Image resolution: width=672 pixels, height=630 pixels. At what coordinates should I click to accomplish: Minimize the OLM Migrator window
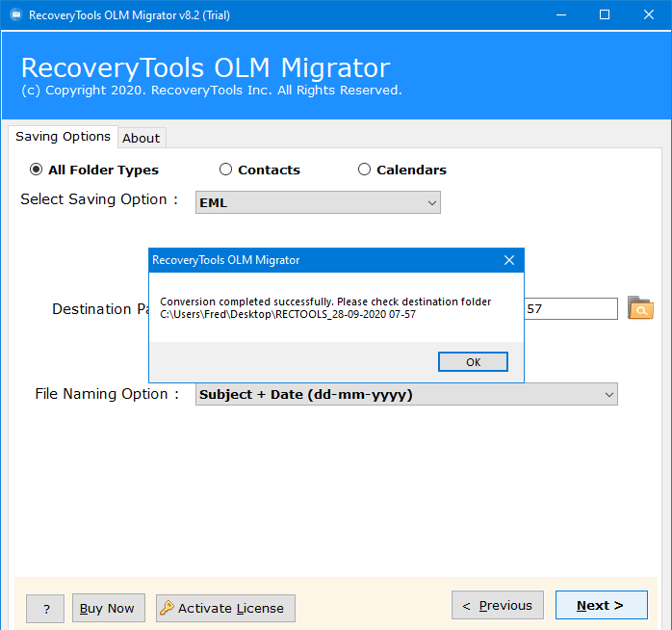coord(561,15)
